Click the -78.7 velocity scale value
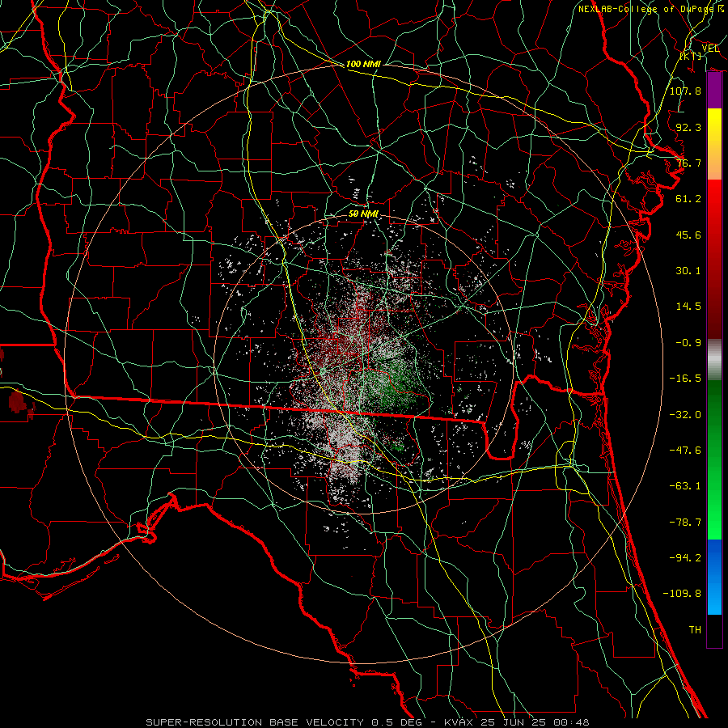The image size is (728, 728). 685,523
